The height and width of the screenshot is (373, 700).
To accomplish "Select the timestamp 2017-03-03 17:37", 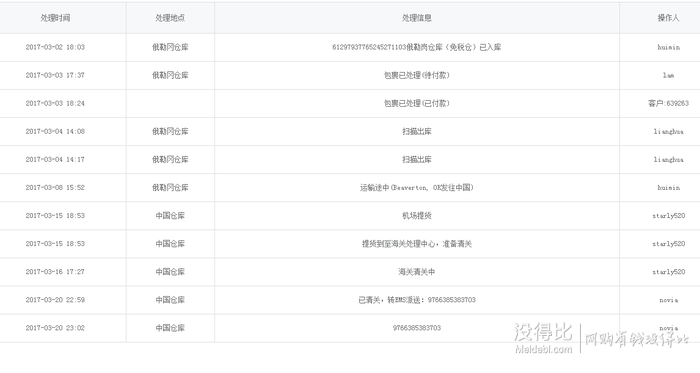I will click(55, 75).
